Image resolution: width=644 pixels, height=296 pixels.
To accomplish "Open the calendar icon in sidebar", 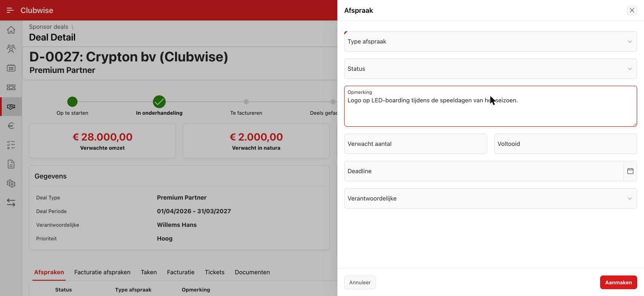I will pyautogui.click(x=11, y=68).
